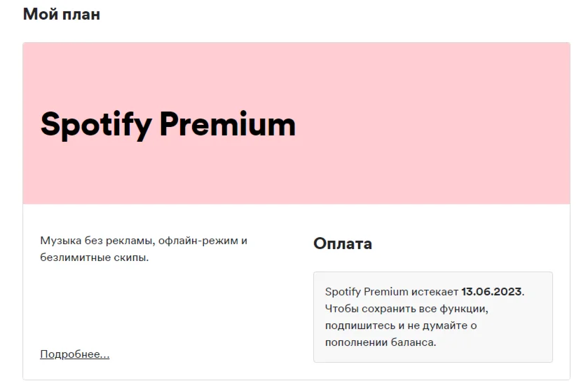Image resolution: width=588 pixels, height=388 pixels.
Task: Select the bold expiry date 13.06.2023
Action: tap(491, 291)
